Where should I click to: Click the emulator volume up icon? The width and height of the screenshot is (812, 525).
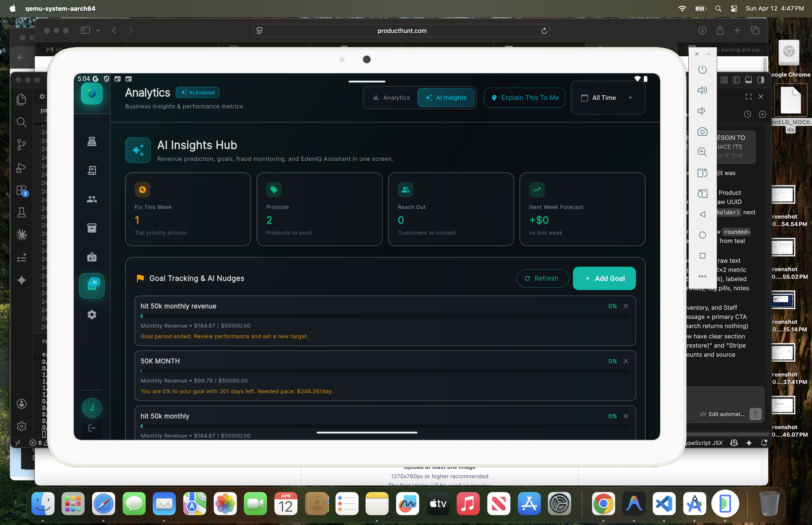(702, 90)
